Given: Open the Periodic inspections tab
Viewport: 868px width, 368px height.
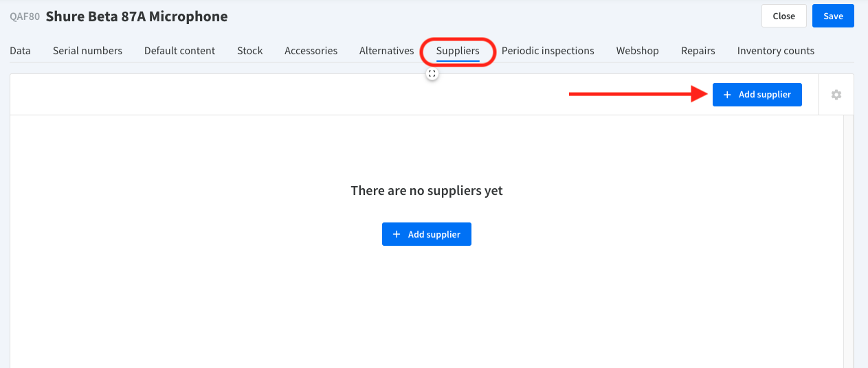Looking at the screenshot, I should coord(548,51).
